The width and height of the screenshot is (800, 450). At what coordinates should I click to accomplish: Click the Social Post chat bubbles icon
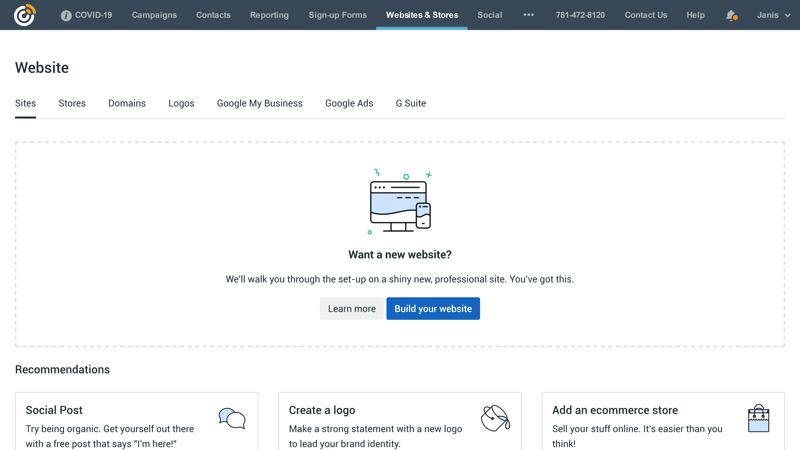(x=232, y=418)
